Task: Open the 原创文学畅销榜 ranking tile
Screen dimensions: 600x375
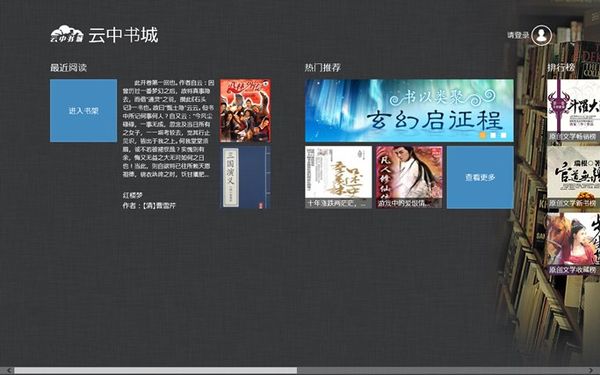Action: (574, 111)
